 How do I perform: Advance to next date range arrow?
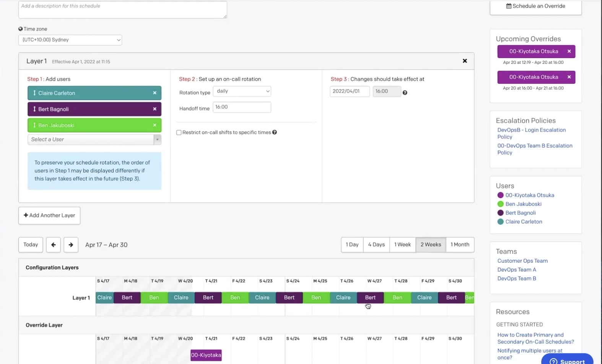71,245
